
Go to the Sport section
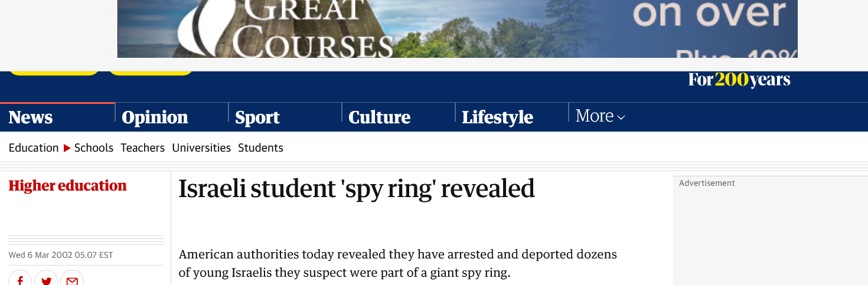coord(257,117)
